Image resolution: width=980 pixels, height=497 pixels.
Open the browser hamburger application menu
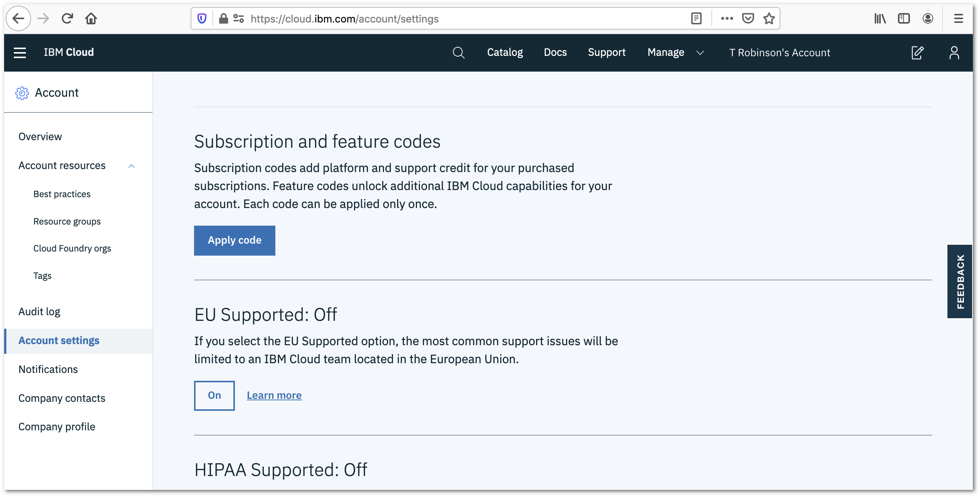click(958, 18)
